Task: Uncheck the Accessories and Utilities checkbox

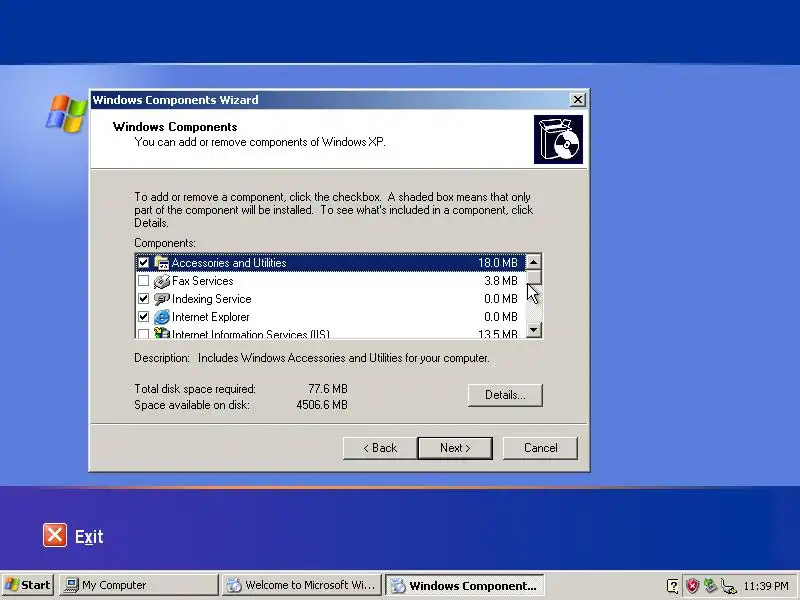Action: point(143,263)
